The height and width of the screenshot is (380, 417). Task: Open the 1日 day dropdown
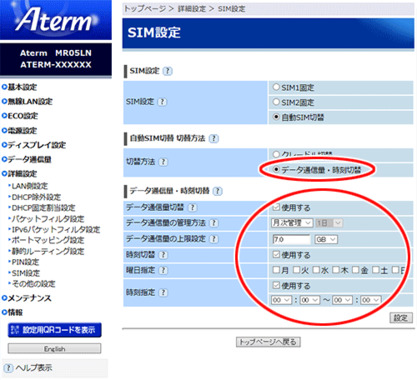[x=329, y=223]
